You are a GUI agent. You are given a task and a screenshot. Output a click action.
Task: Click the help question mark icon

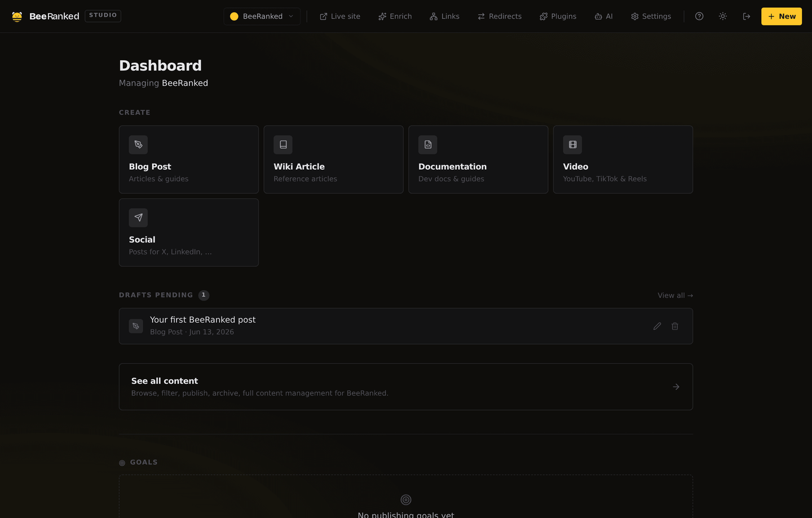click(699, 16)
